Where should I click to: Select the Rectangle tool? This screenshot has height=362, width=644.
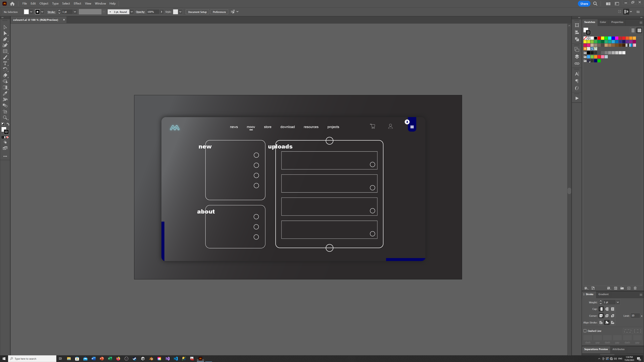click(x=5, y=51)
